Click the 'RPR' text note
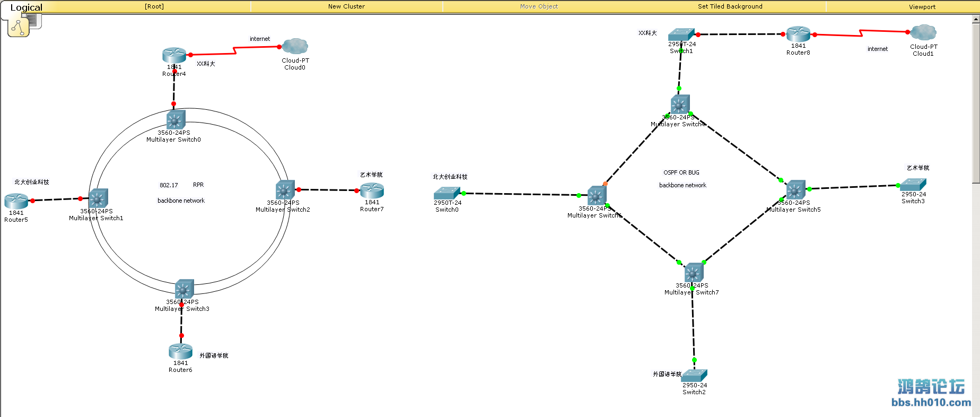 198,185
